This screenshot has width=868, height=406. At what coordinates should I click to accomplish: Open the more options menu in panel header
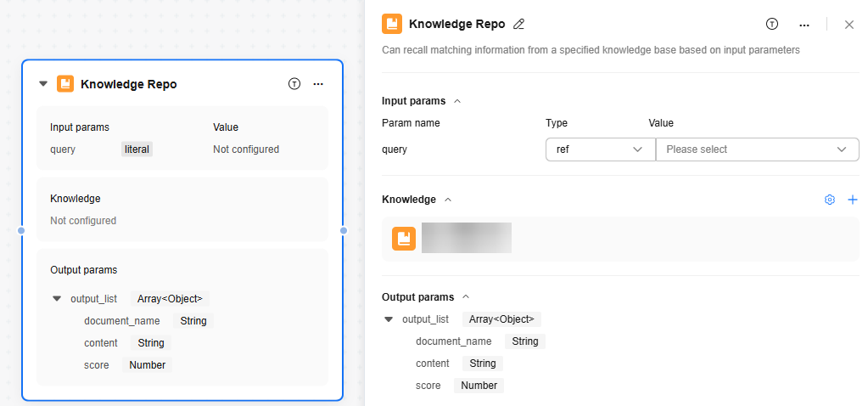click(x=804, y=25)
